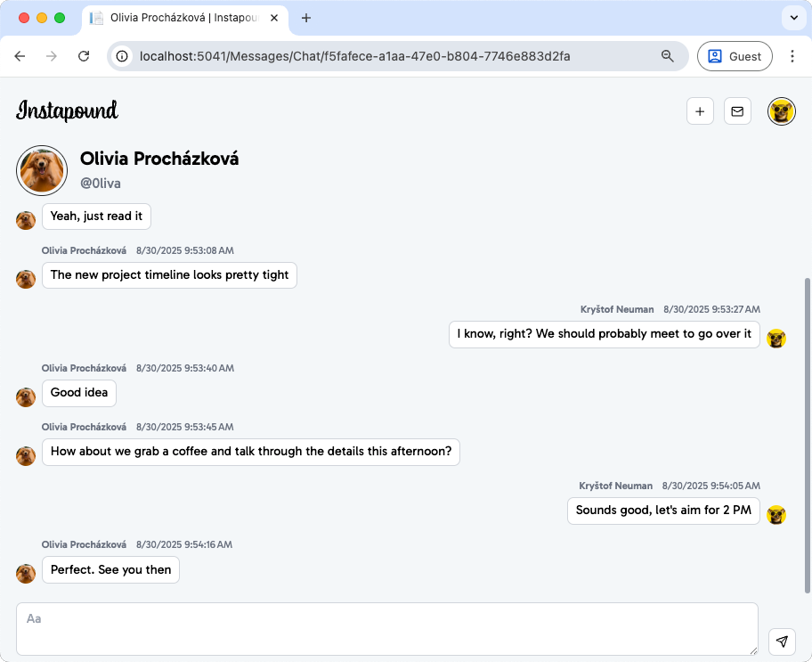Focus the message text area
Screen dimensions: 812x662
pos(387,629)
